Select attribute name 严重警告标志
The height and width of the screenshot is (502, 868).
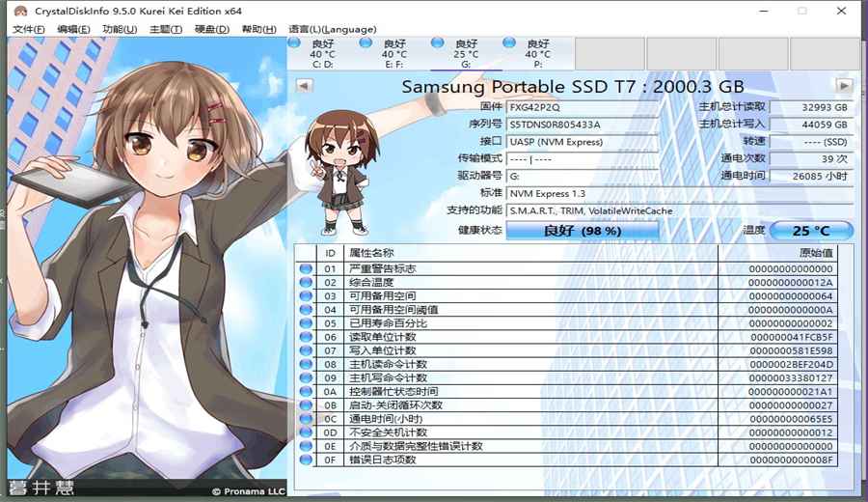click(383, 268)
